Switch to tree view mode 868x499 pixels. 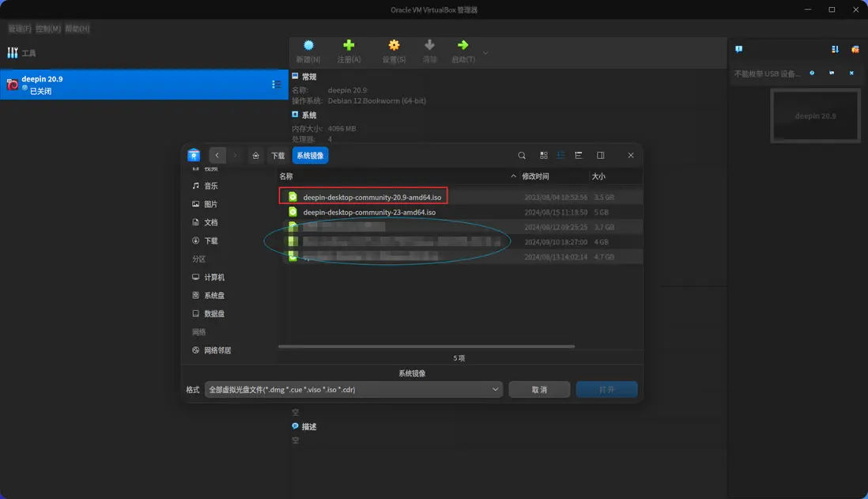click(579, 156)
